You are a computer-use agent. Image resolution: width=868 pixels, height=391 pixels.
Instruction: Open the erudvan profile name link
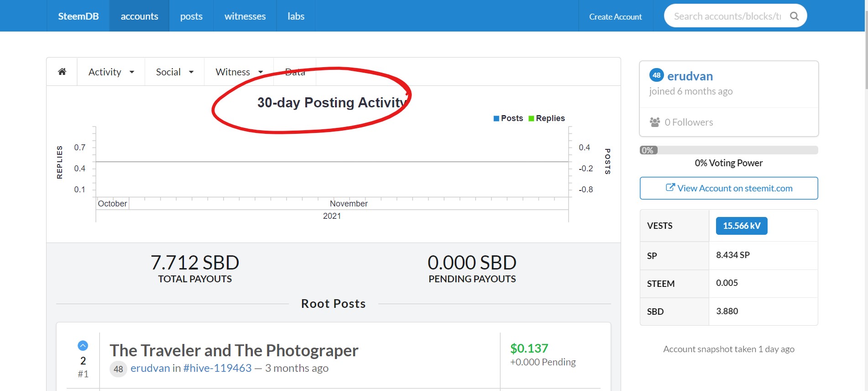(x=690, y=76)
